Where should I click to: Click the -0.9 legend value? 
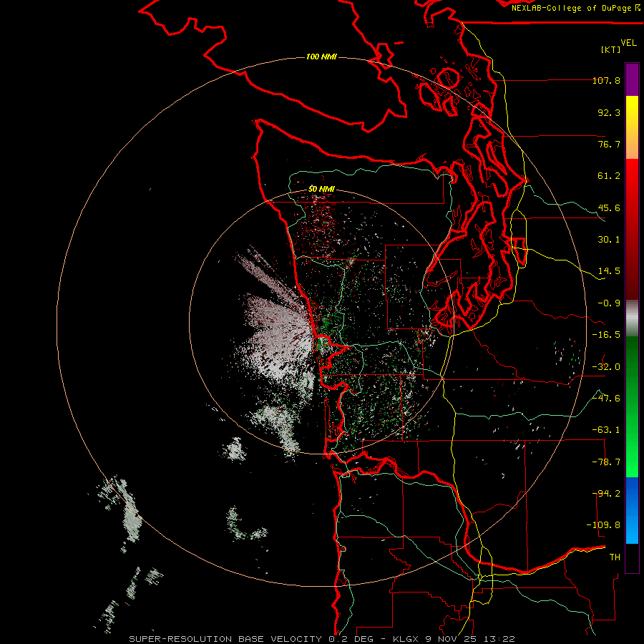609,303
